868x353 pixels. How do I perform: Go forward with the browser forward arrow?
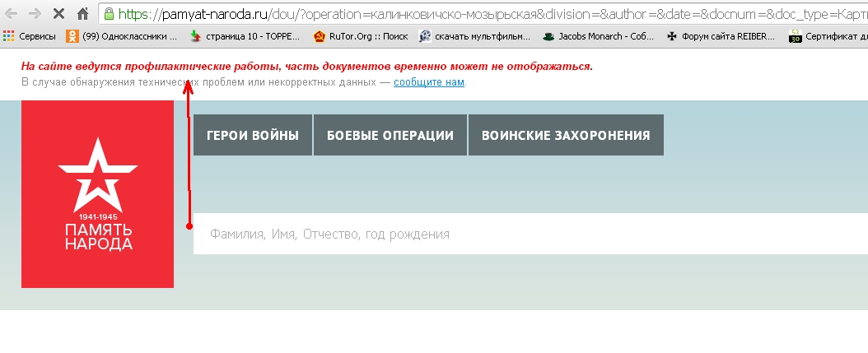click(35, 13)
